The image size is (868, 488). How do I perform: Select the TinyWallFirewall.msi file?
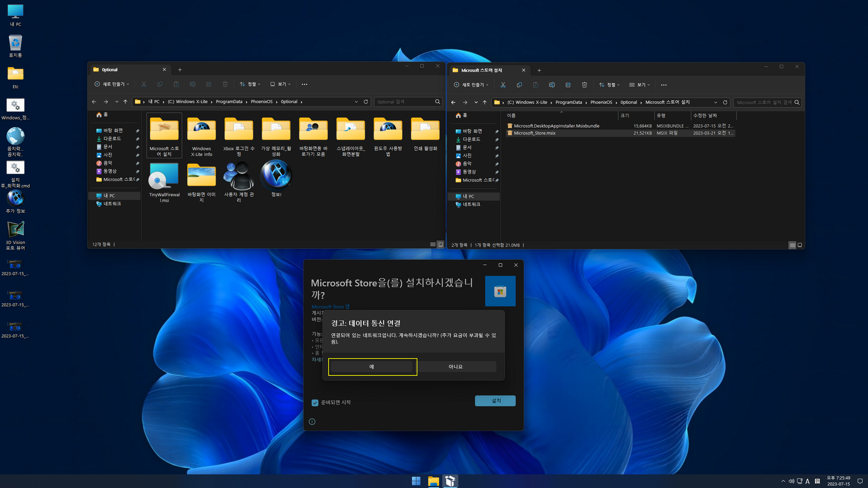click(164, 182)
